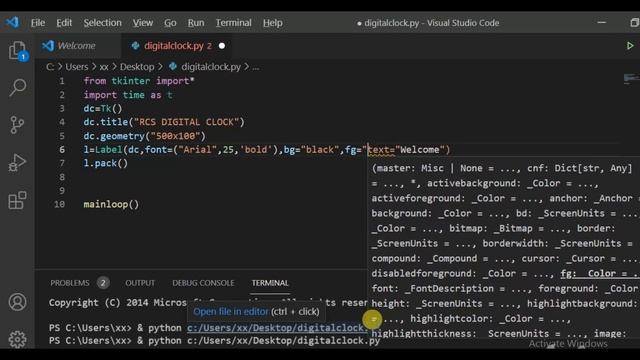Restore down the VS Code window
The width and height of the screenshot is (640, 360).
tap(634, 23)
